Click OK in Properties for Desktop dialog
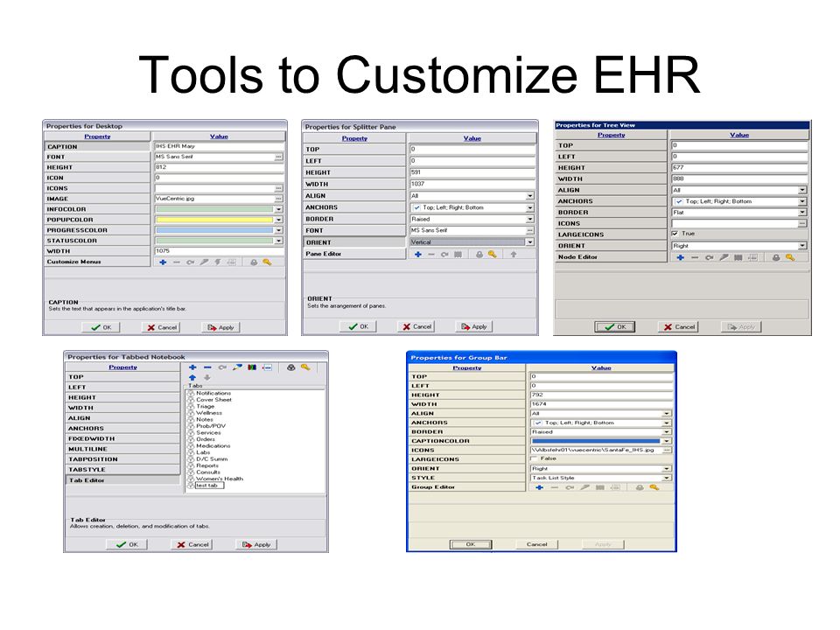 tap(100, 327)
